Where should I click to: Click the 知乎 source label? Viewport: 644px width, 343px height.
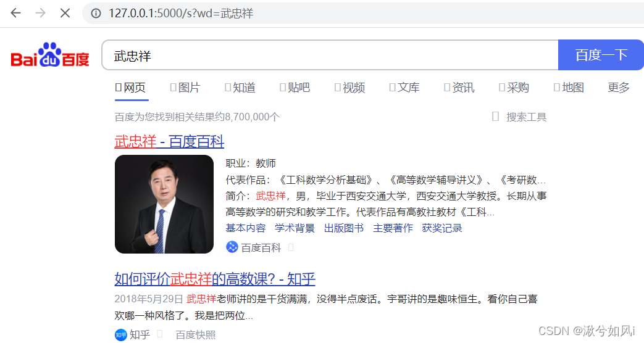coord(140,335)
